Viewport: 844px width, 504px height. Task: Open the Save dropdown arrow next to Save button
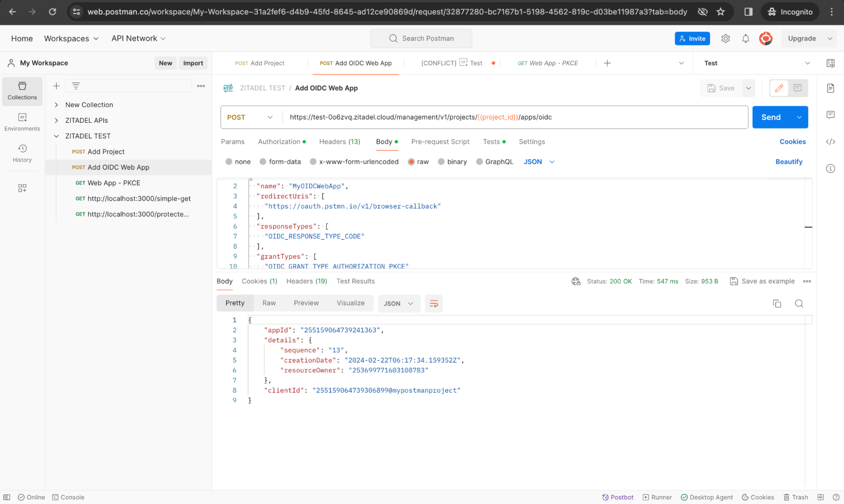(x=747, y=88)
